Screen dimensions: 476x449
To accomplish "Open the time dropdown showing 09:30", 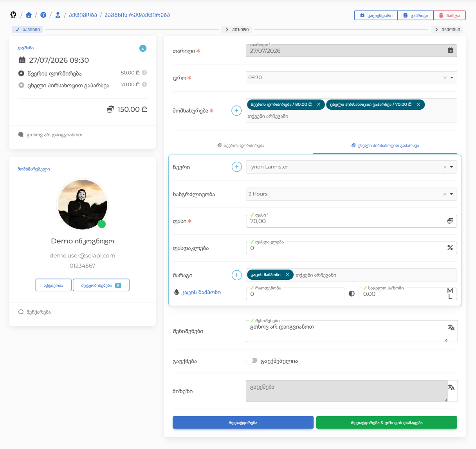I will (352, 78).
